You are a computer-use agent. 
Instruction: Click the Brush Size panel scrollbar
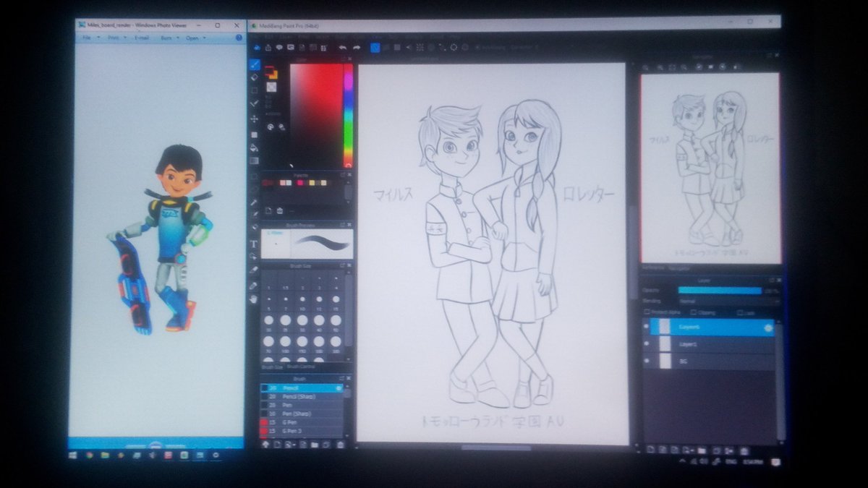(x=349, y=314)
